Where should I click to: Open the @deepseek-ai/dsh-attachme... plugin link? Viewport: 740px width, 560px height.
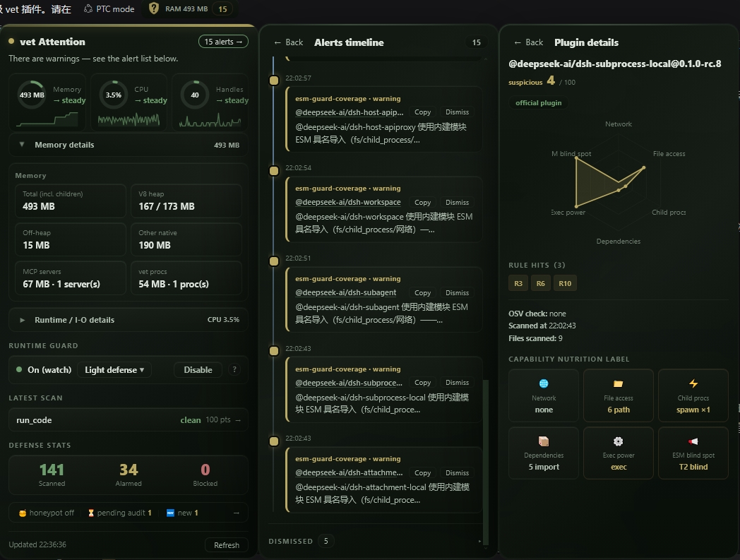coord(349,472)
